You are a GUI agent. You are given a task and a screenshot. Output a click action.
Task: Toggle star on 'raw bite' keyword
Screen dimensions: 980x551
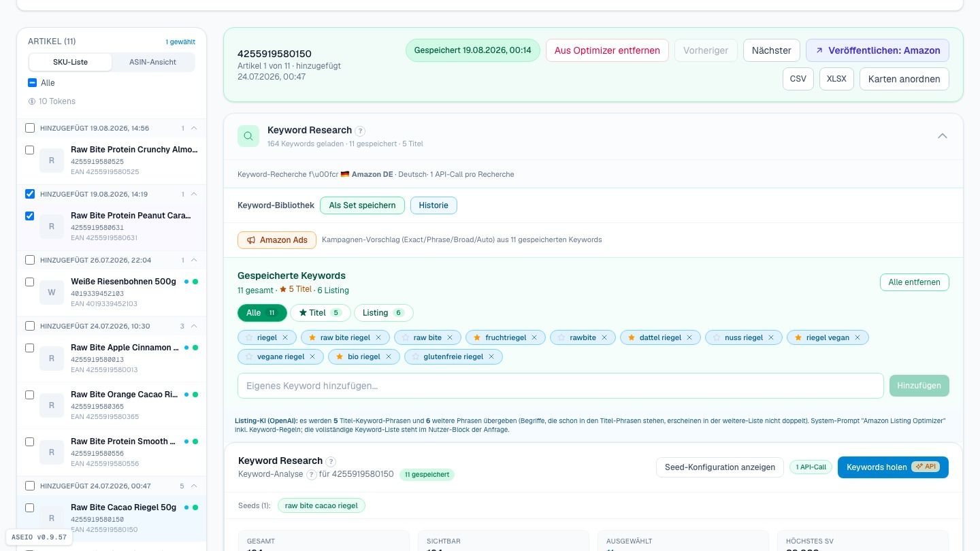pos(405,337)
